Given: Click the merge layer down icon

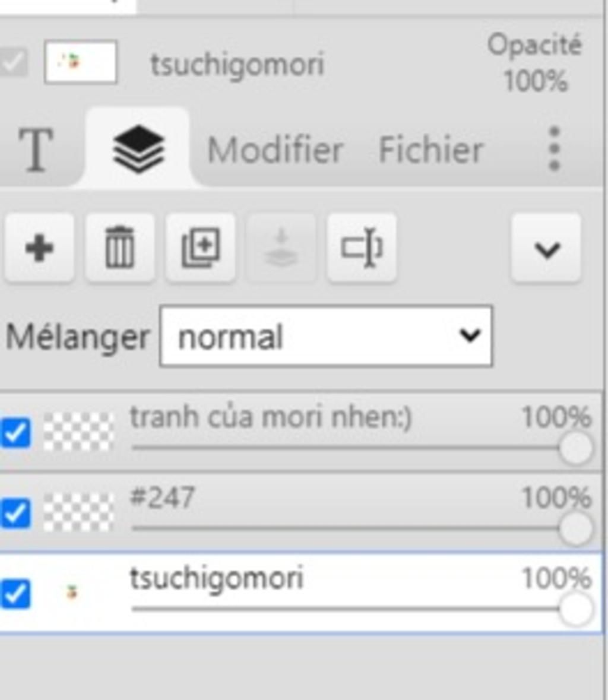Looking at the screenshot, I should (281, 248).
